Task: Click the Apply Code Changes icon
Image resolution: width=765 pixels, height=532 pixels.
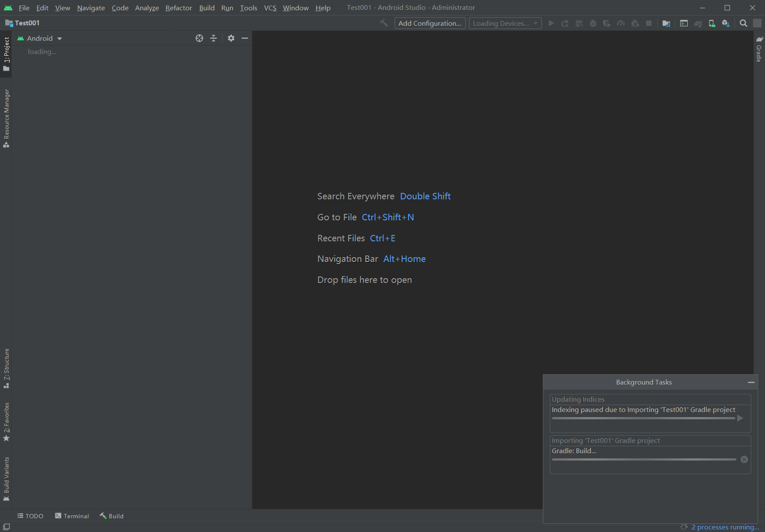Action: [579, 23]
